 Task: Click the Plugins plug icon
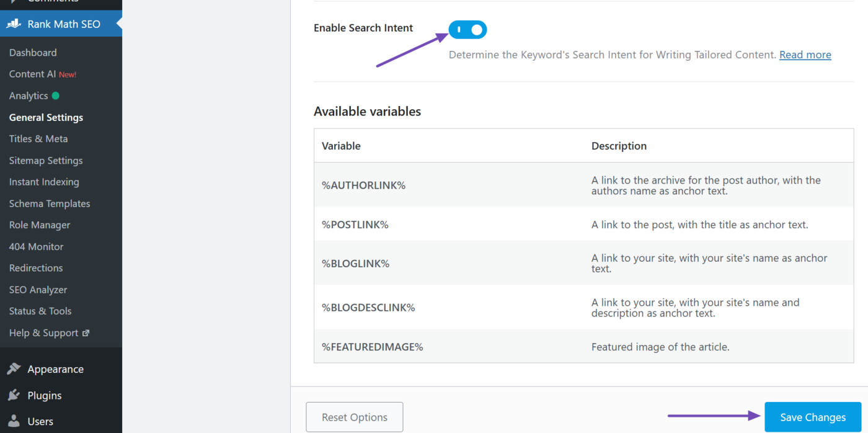point(14,395)
